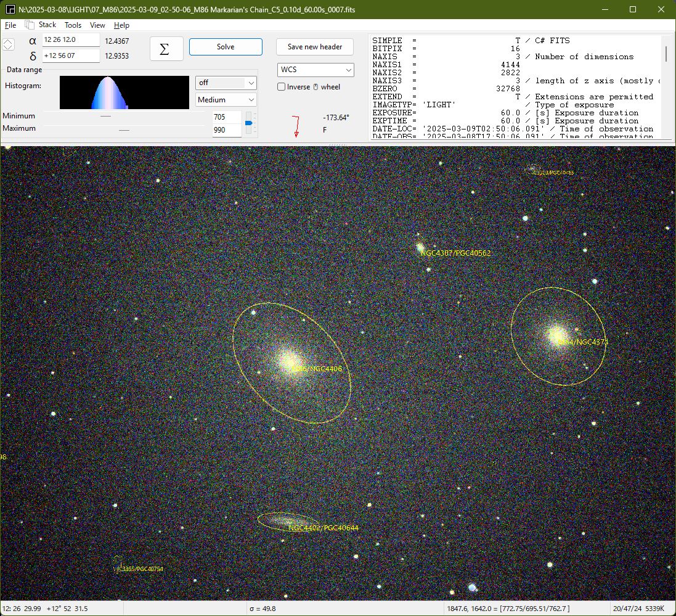Image resolution: width=676 pixels, height=616 pixels.
Task: Click the application icon in title bar
Action: click(10, 9)
